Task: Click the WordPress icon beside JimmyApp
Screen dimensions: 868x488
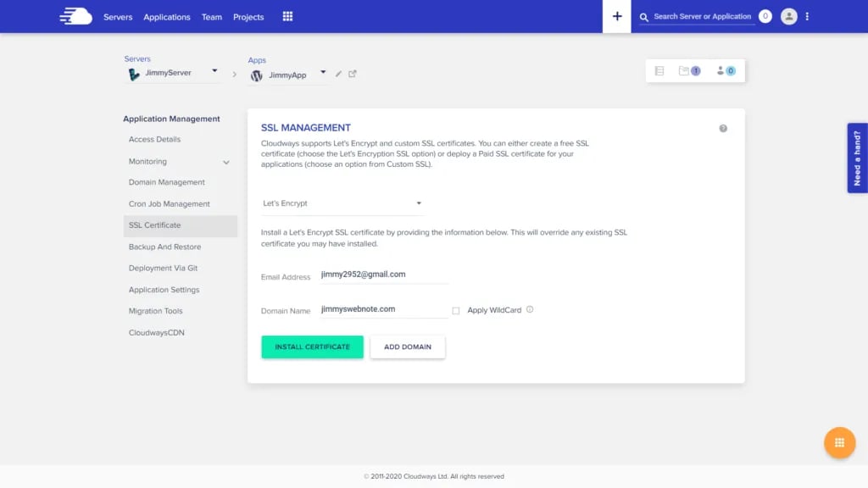Action: 256,75
